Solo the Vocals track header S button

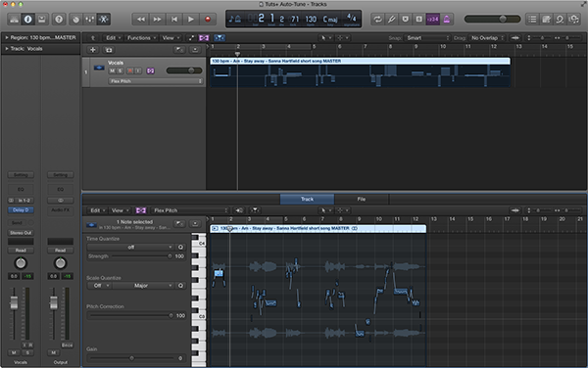click(120, 70)
